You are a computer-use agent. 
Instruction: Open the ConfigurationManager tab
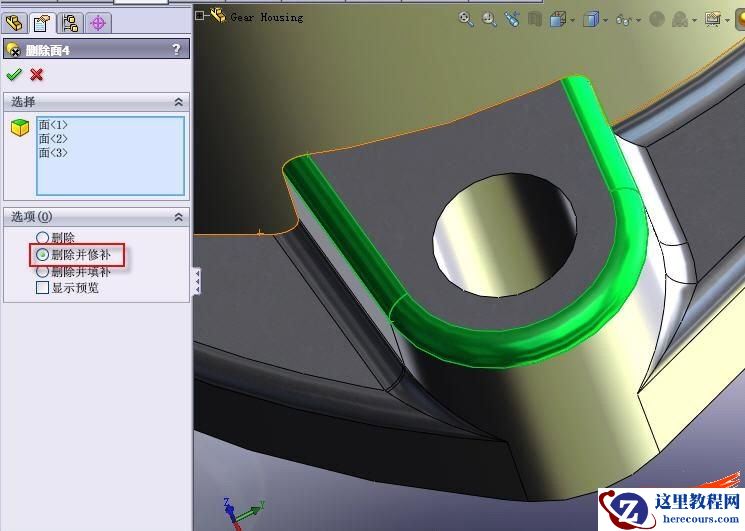[70, 23]
